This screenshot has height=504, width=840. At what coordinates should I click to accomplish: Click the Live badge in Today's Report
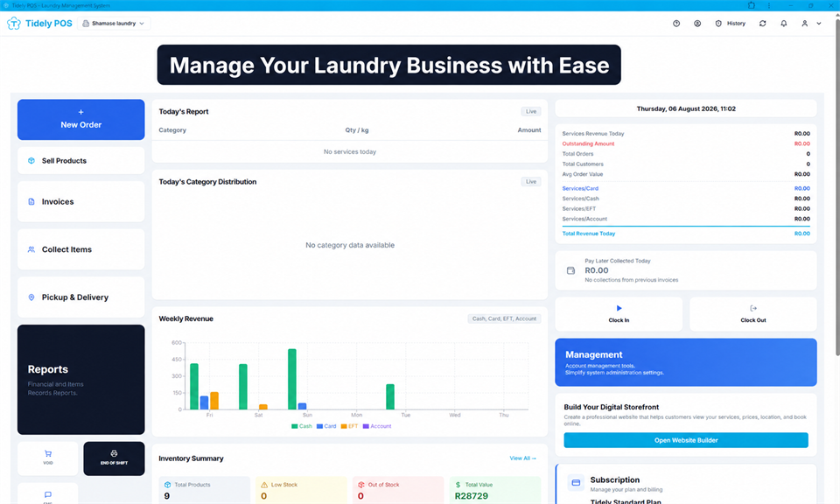point(531,111)
